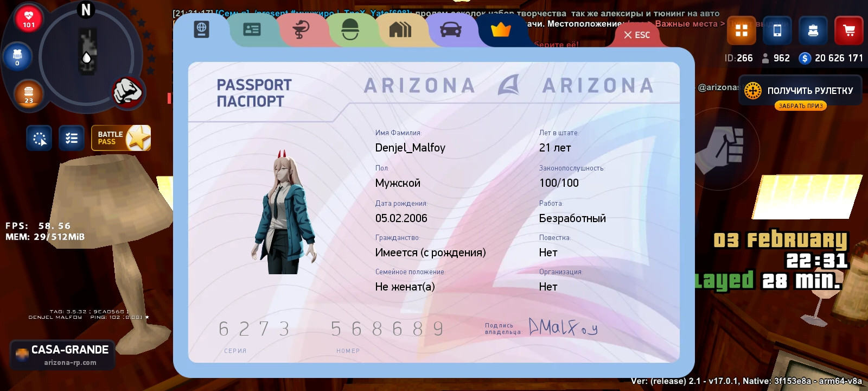Open the in-game phone
This screenshot has width=868, height=391.
[777, 30]
